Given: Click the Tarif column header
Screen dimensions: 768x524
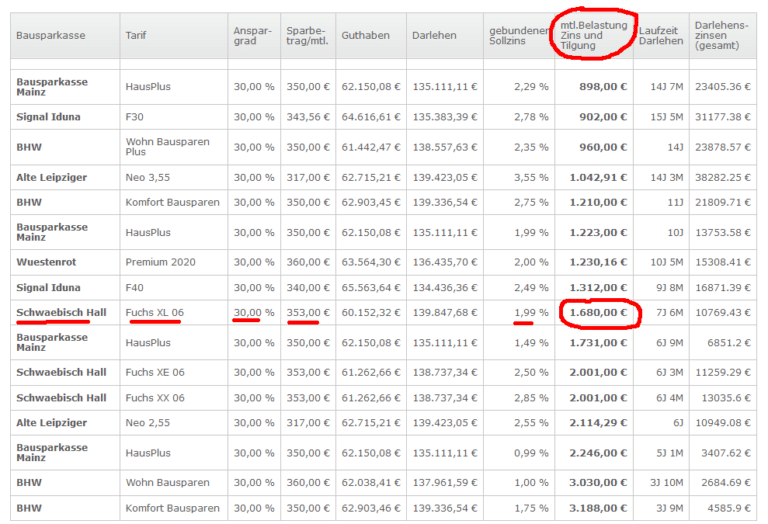Looking at the screenshot, I should pyautogui.click(x=136, y=35).
